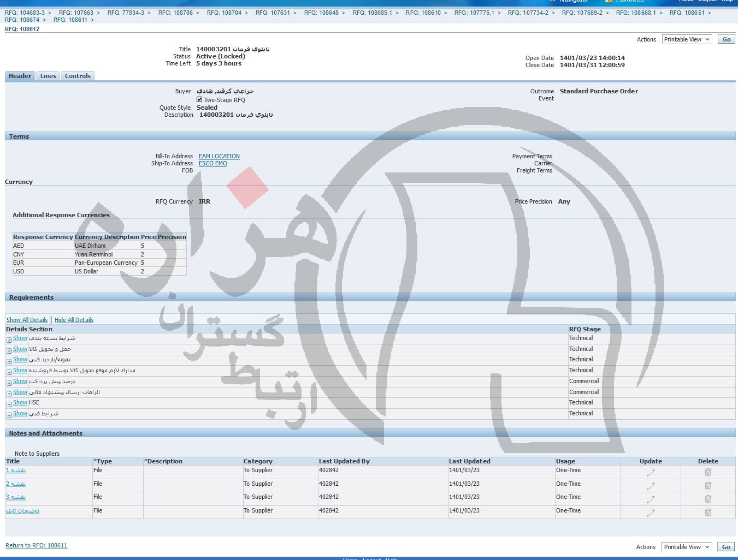This screenshot has width=738, height=560.
Task: Open breadcrumb RFQ: 108648
Action: click(x=321, y=13)
